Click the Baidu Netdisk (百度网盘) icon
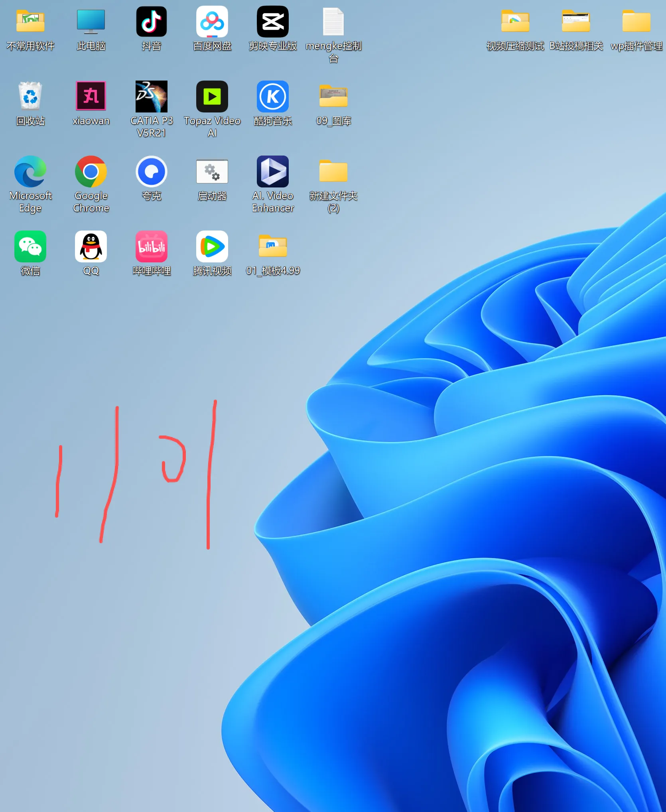666x812 pixels. 212,22
